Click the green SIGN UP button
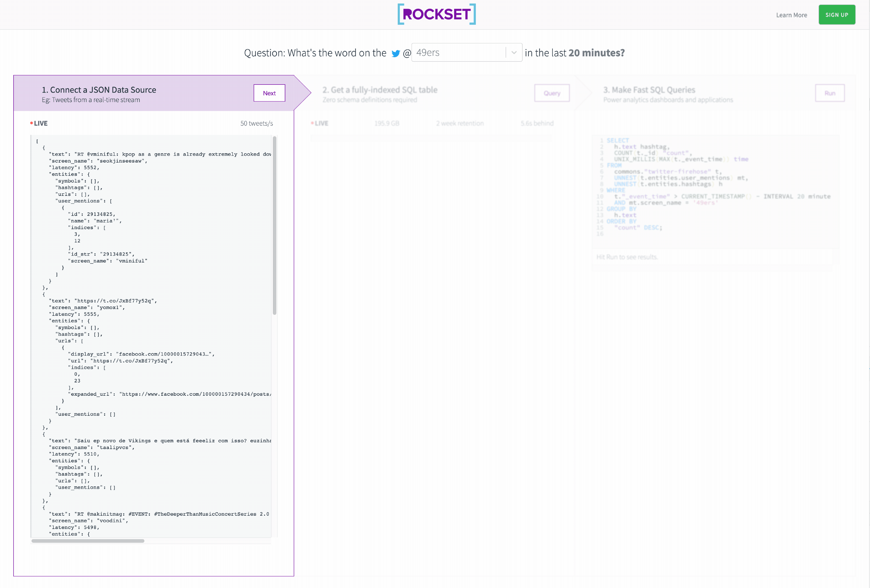This screenshot has height=588, width=870. pyautogui.click(x=837, y=15)
